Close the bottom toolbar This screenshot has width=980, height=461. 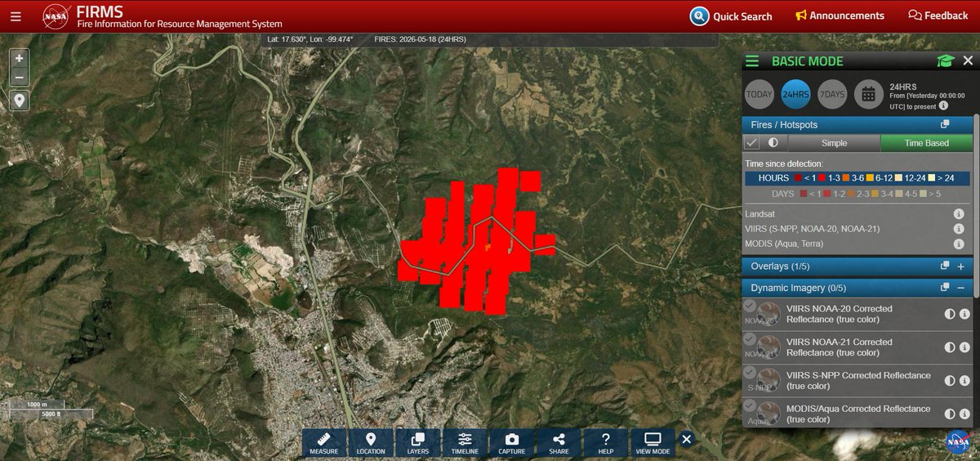click(687, 439)
